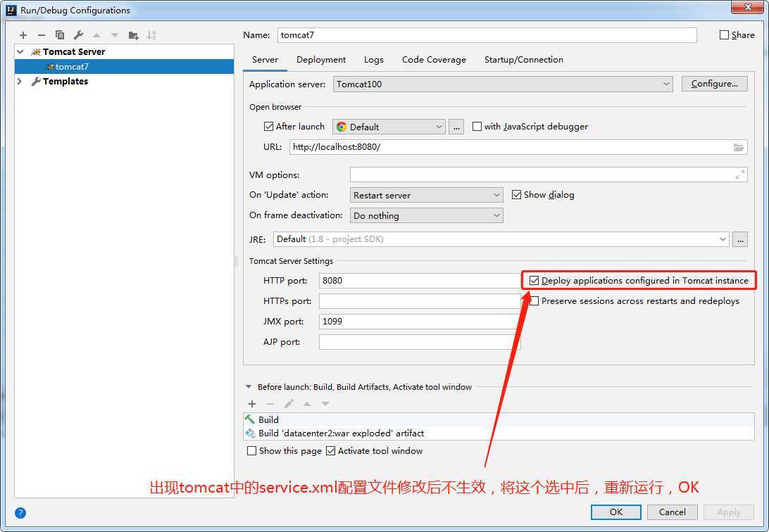Uncheck After launch open browser

tap(268, 127)
